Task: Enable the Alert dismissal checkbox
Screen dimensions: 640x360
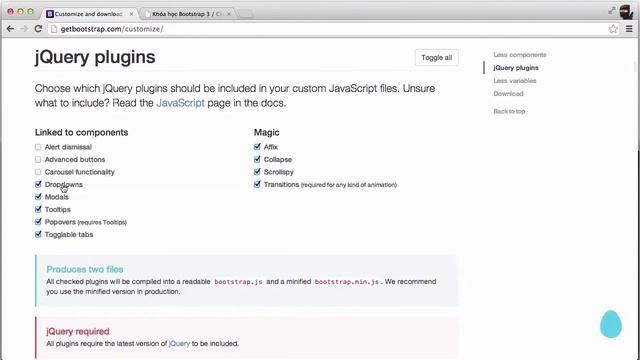Action: coord(38,147)
